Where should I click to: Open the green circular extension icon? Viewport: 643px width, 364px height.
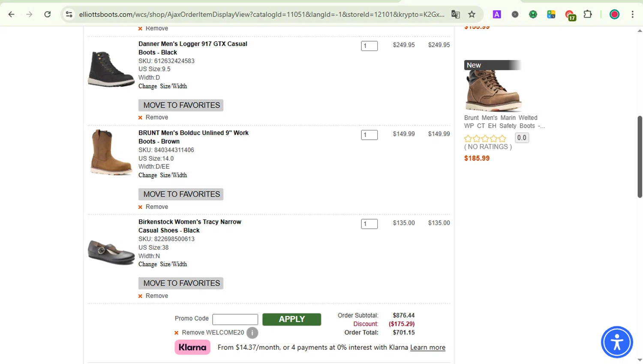[533, 14]
